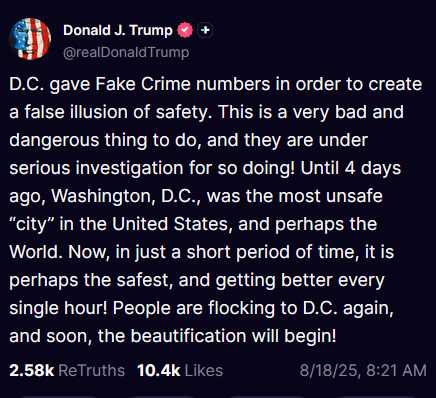
Task: Click the quoted word "city" in the post
Action: coord(32,224)
